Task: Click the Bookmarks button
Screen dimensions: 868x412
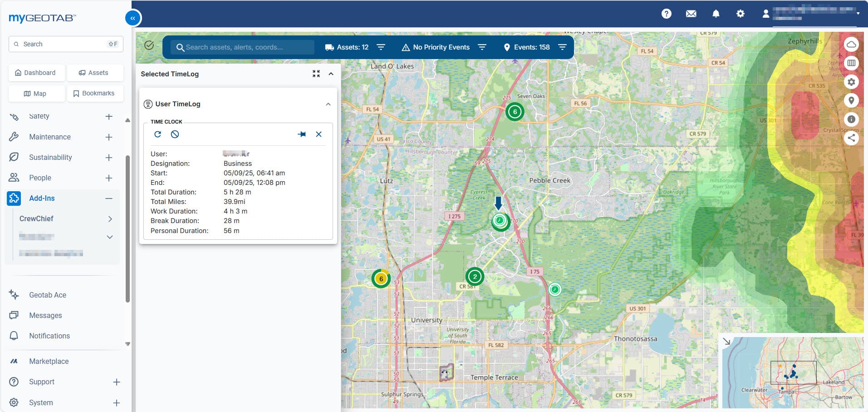Action: [x=95, y=93]
